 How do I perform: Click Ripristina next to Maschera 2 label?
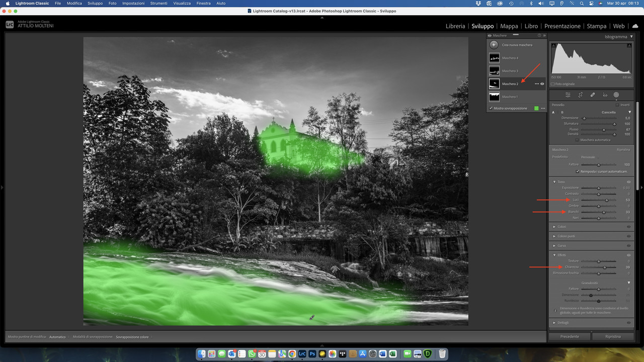tap(623, 150)
